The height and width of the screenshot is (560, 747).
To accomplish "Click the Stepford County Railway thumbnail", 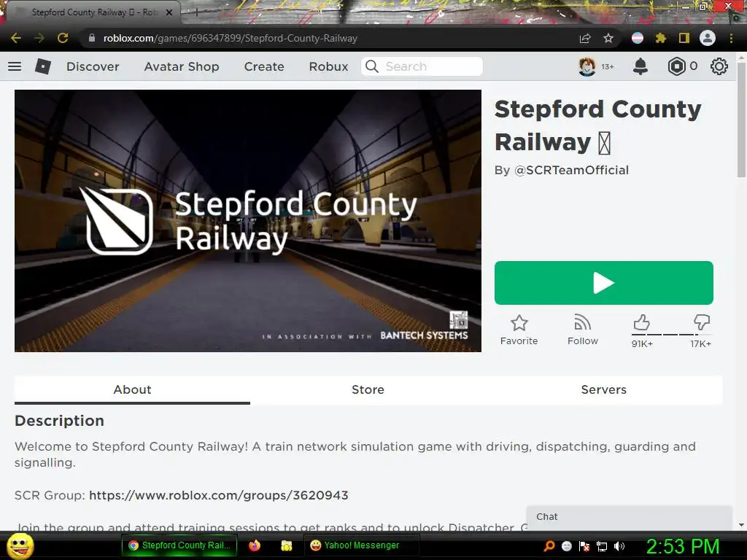I will point(248,220).
